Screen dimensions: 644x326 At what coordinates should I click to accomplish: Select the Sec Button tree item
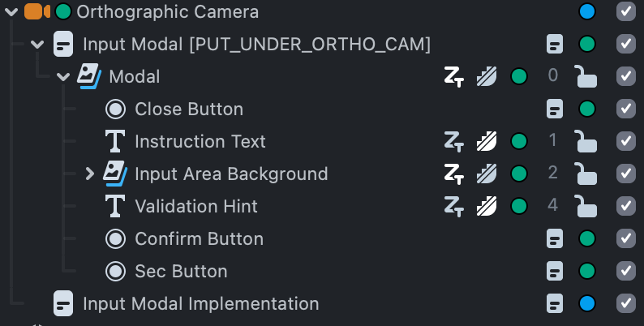pos(180,272)
